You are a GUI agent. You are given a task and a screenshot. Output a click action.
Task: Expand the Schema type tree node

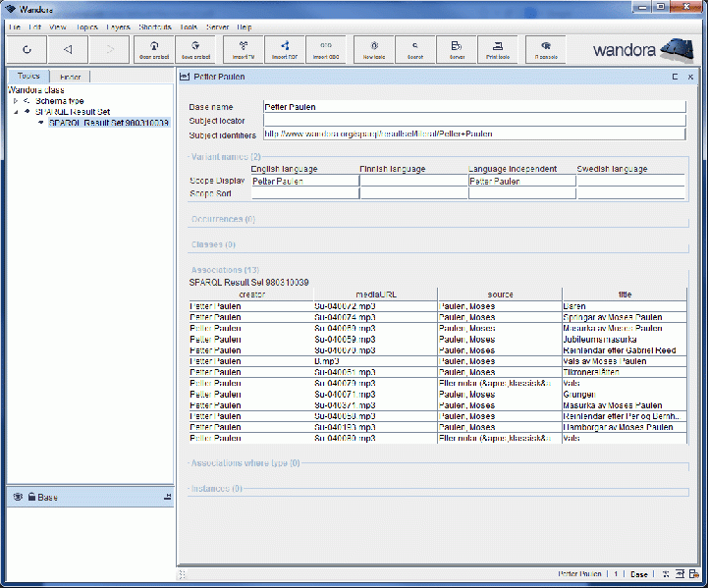click(16, 101)
